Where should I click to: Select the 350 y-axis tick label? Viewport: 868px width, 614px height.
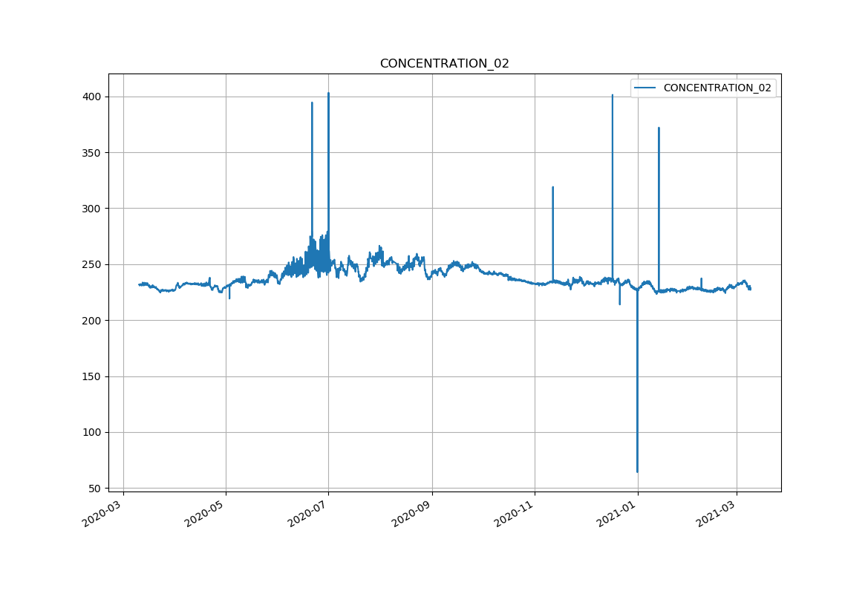point(92,153)
